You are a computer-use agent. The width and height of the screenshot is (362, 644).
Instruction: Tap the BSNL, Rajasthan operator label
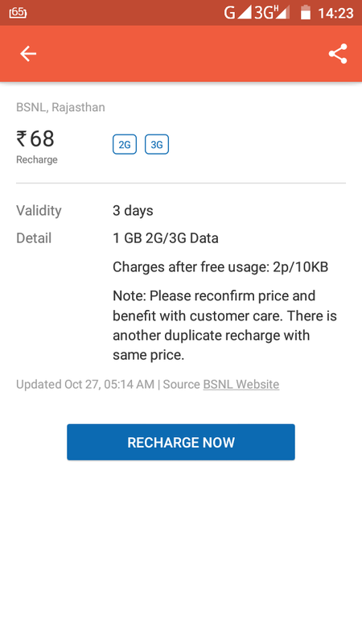click(60, 107)
